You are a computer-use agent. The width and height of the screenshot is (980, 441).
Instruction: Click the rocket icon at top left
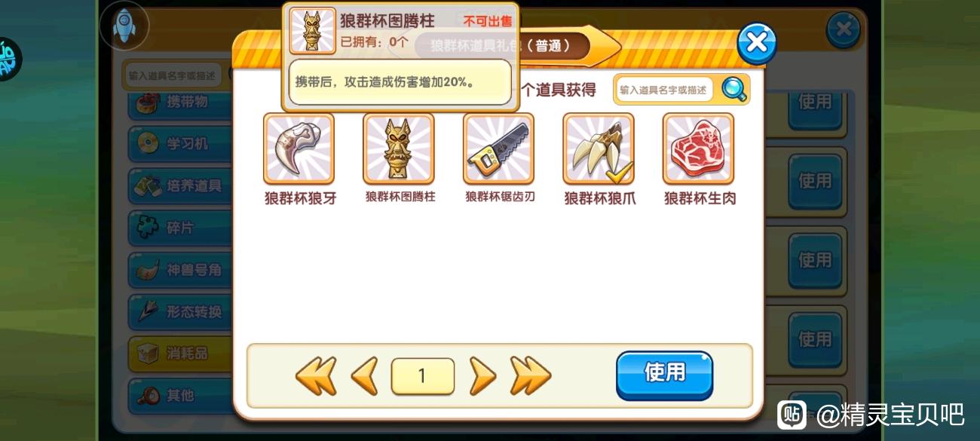[x=124, y=25]
